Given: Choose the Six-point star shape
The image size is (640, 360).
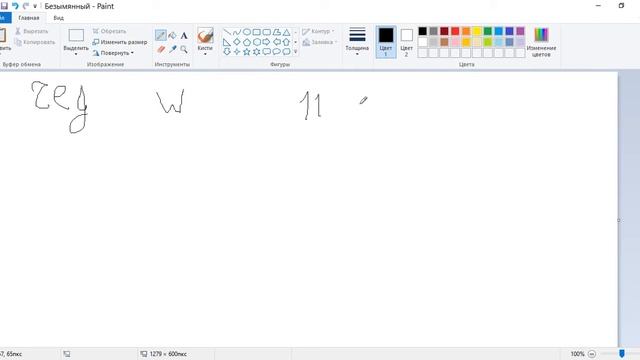Looking at the screenshot, I should click(x=257, y=51).
